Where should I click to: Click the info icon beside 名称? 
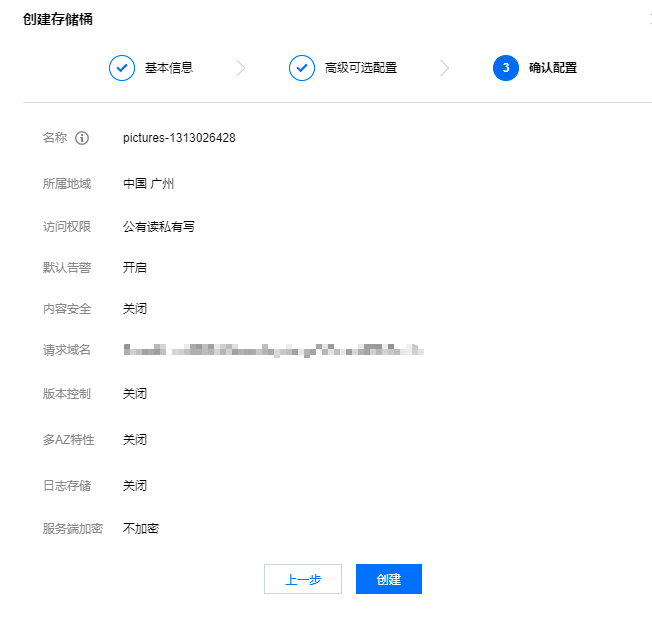click(x=82, y=138)
